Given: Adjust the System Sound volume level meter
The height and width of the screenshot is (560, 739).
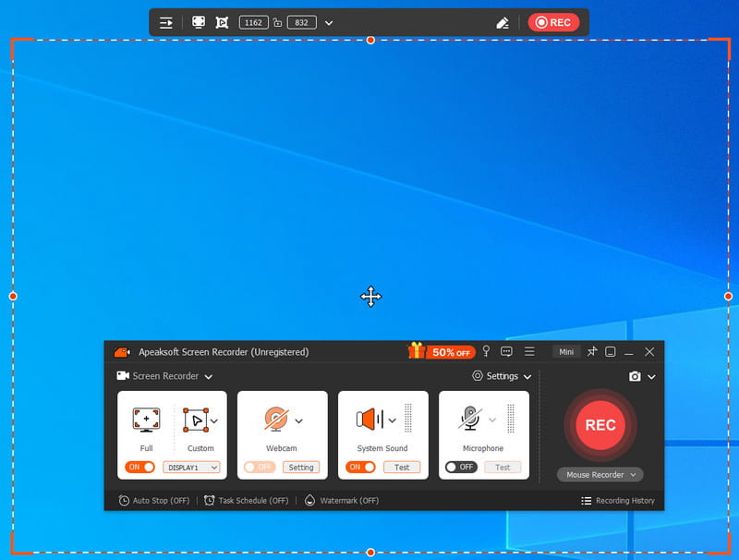Looking at the screenshot, I should coord(408,418).
